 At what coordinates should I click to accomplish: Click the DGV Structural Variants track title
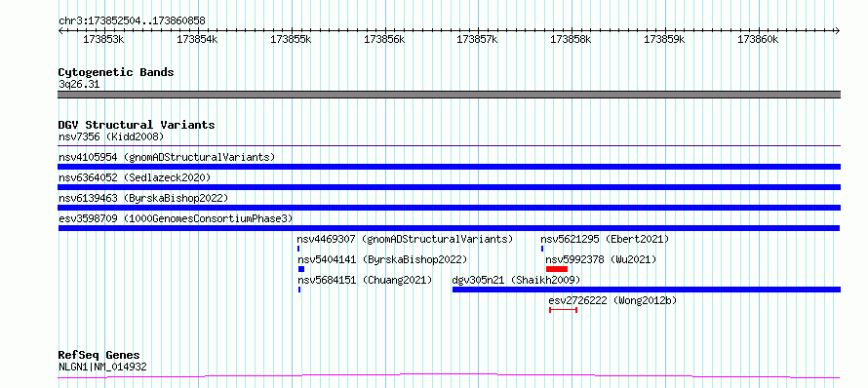pos(137,125)
